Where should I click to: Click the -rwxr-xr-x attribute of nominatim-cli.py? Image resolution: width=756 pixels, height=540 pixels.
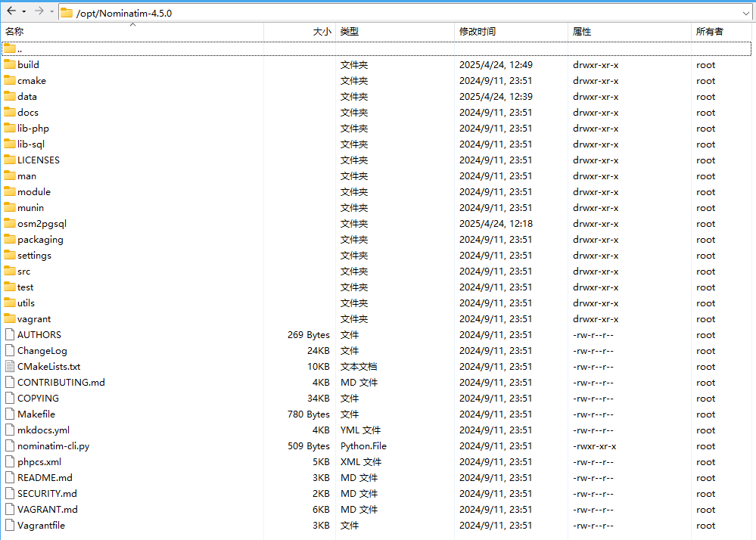click(595, 446)
